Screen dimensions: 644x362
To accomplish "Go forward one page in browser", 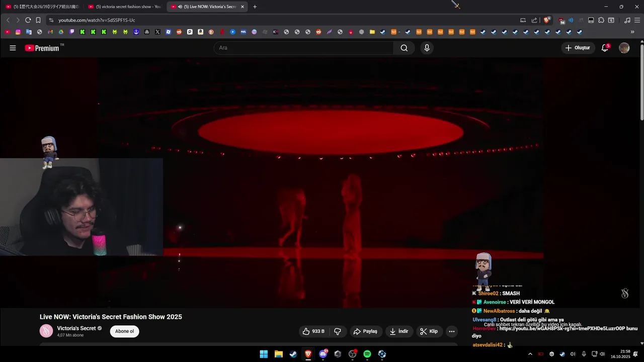I will coord(18,20).
